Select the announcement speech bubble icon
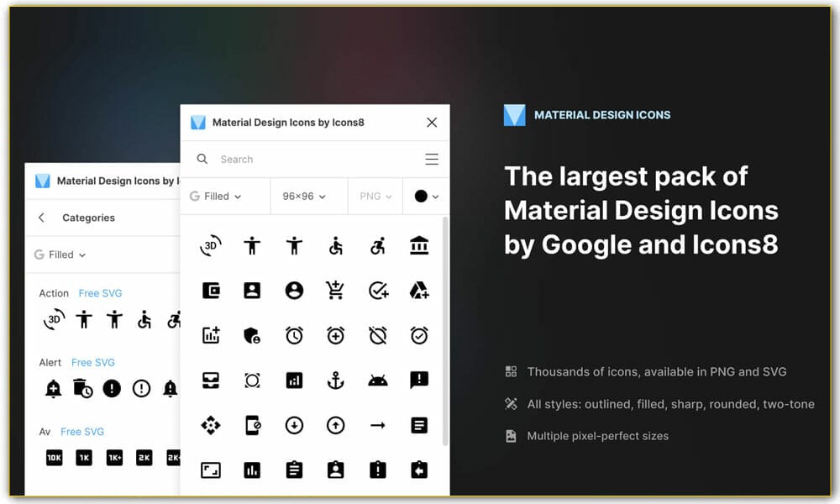 click(419, 381)
